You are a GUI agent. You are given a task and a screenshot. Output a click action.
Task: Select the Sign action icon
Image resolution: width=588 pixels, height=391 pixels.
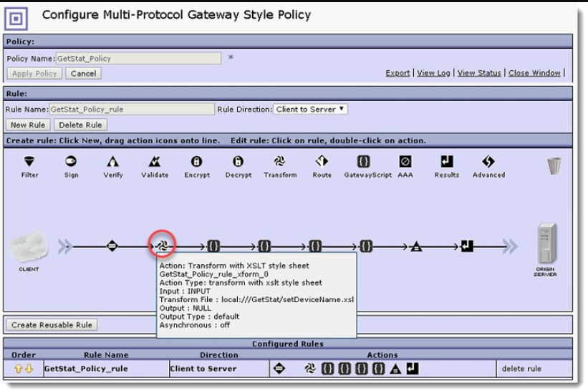tap(71, 162)
